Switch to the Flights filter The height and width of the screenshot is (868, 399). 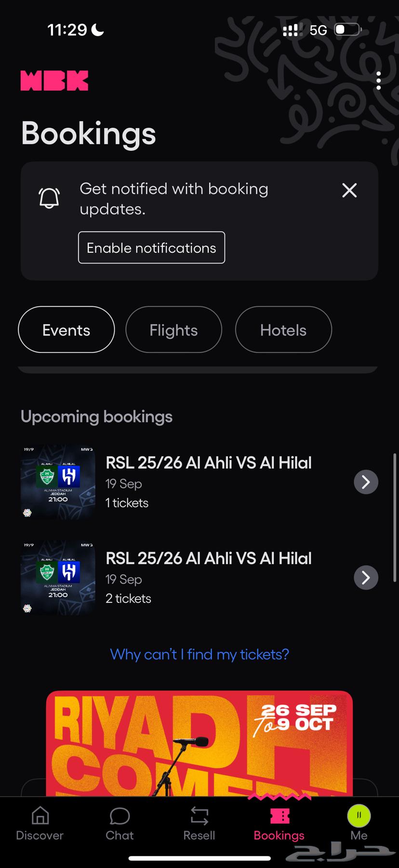click(x=173, y=330)
